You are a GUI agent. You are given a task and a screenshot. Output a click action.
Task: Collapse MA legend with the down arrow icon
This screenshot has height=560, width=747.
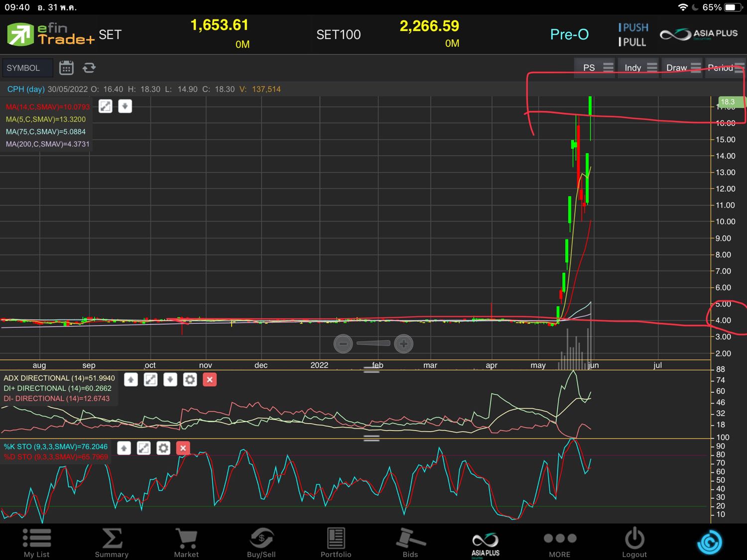coord(125,106)
